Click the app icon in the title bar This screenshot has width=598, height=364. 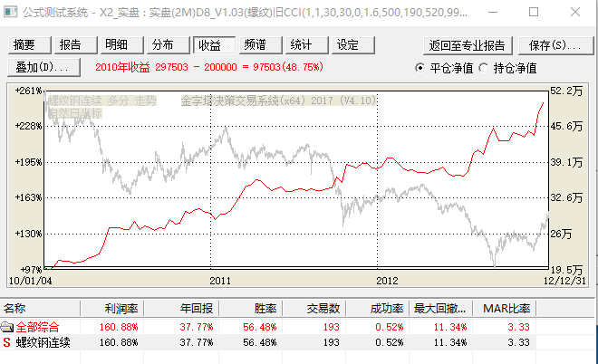[10, 12]
